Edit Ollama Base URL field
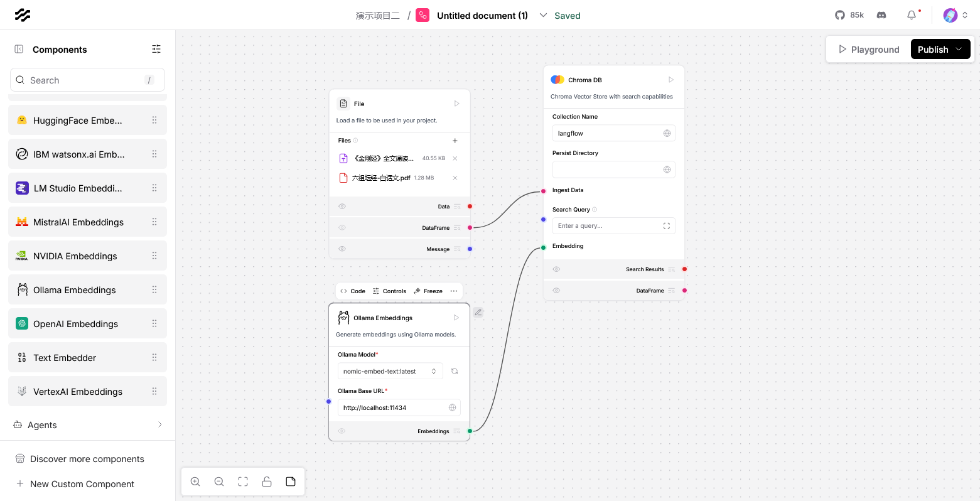The height and width of the screenshot is (501, 980). pos(399,407)
